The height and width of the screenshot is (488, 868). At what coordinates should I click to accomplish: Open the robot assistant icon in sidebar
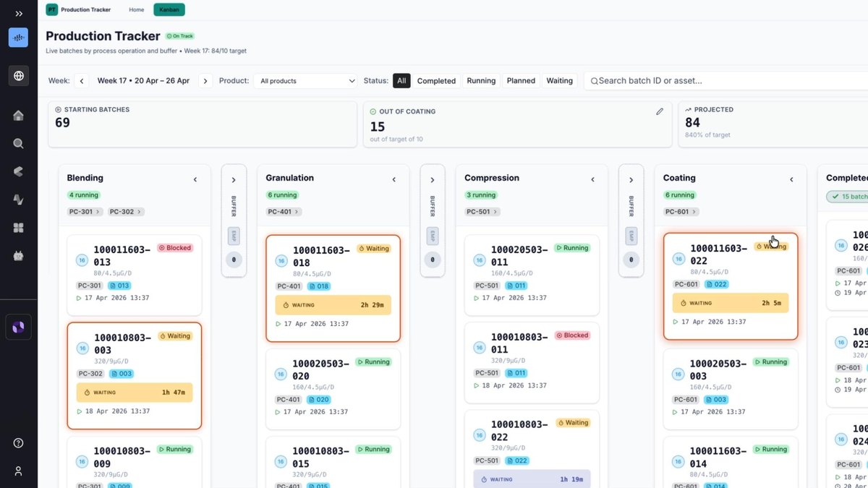[19, 256]
